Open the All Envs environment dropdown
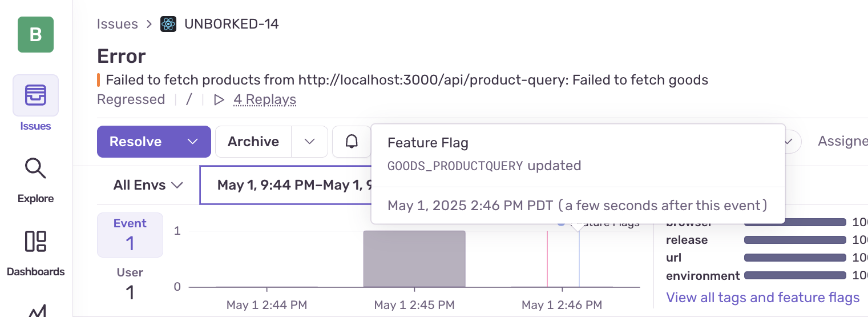 [x=148, y=185]
